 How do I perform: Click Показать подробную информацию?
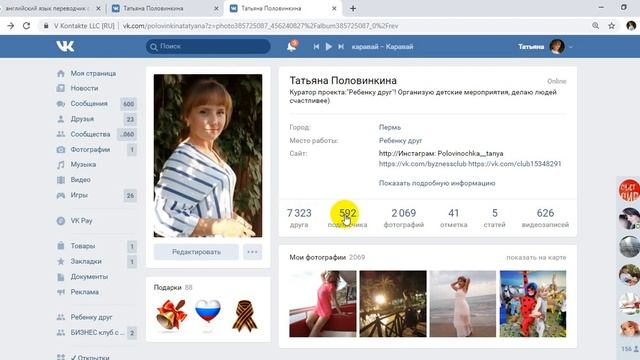[x=437, y=183]
